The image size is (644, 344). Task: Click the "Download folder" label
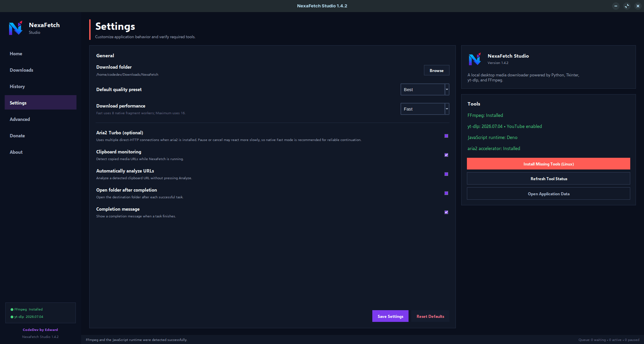click(x=114, y=67)
